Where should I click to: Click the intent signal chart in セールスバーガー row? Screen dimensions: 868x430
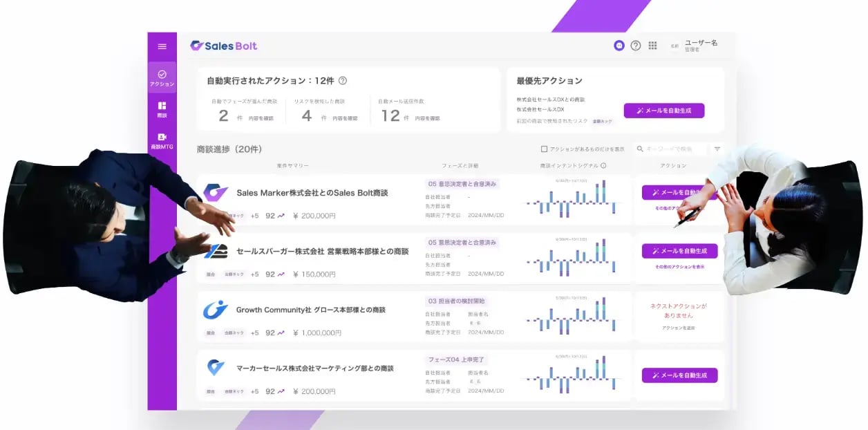click(571, 259)
